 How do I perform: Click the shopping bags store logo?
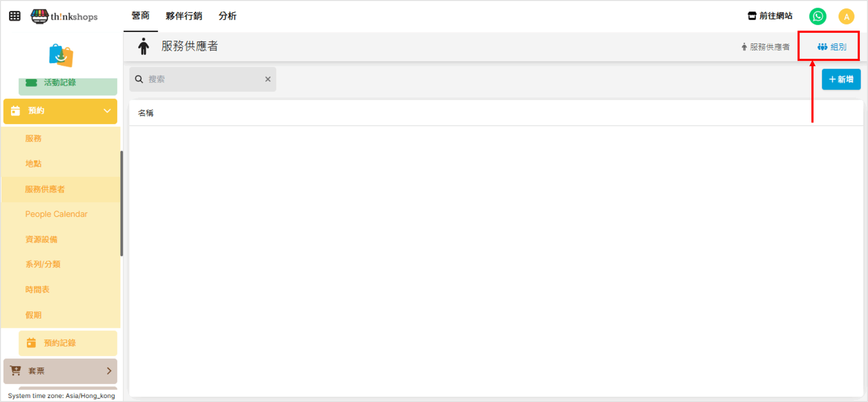[x=61, y=55]
